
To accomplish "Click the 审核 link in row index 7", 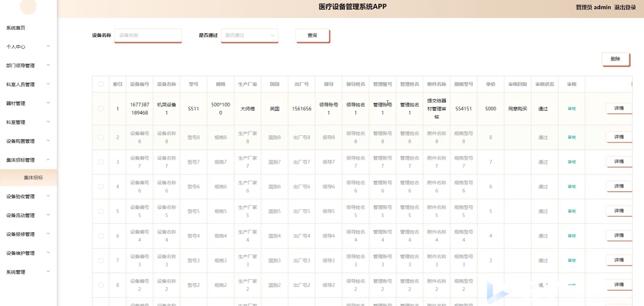I will click(x=572, y=261).
